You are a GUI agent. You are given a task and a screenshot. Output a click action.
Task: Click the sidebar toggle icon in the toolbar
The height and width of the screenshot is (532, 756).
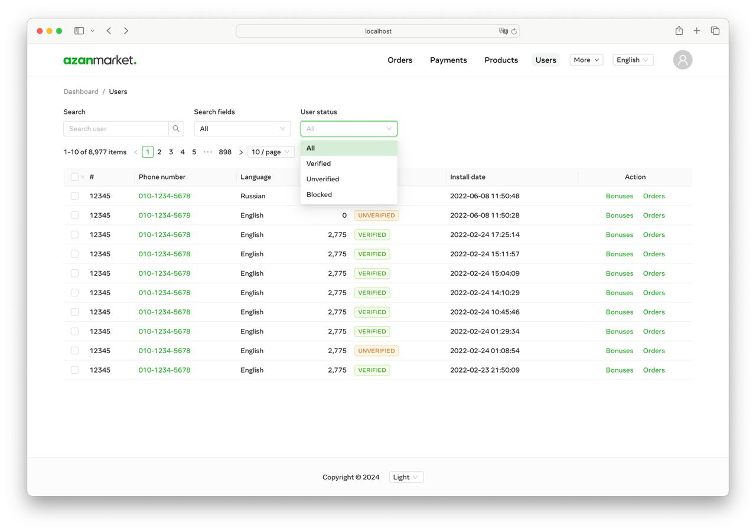tap(79, 30)
